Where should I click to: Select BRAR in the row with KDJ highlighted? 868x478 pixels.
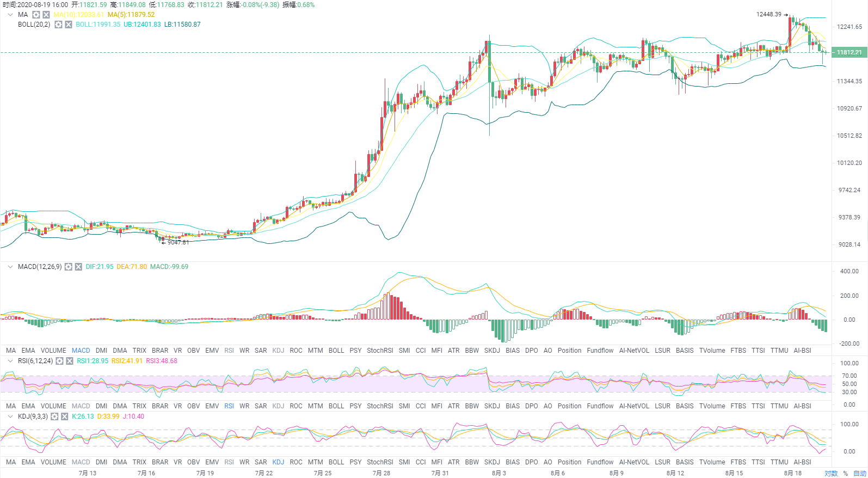160,462
